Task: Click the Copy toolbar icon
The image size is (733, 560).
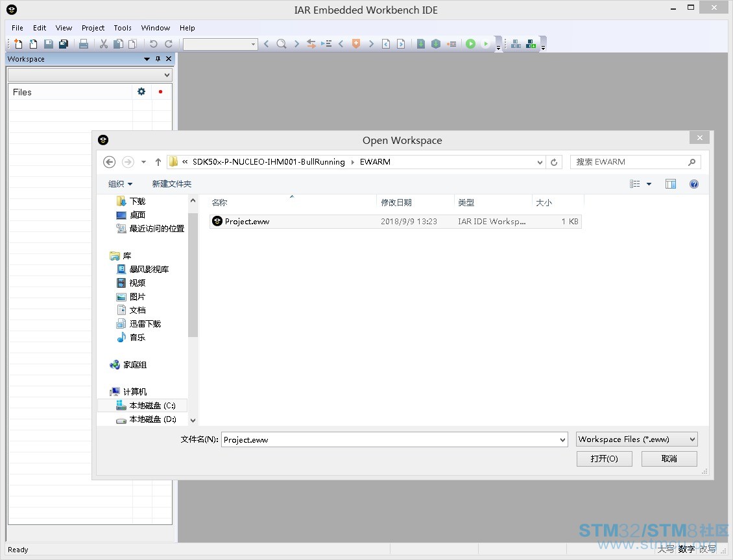Action: 119,44
